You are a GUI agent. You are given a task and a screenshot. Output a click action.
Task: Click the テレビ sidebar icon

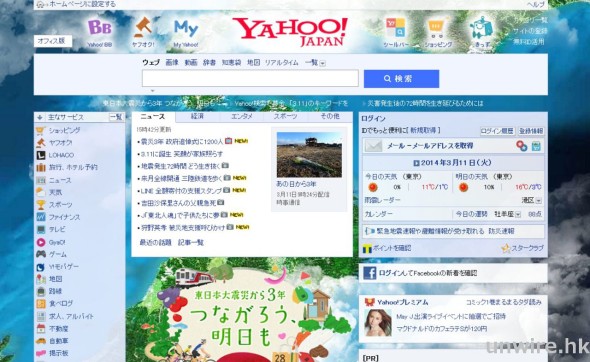point(41,229)
